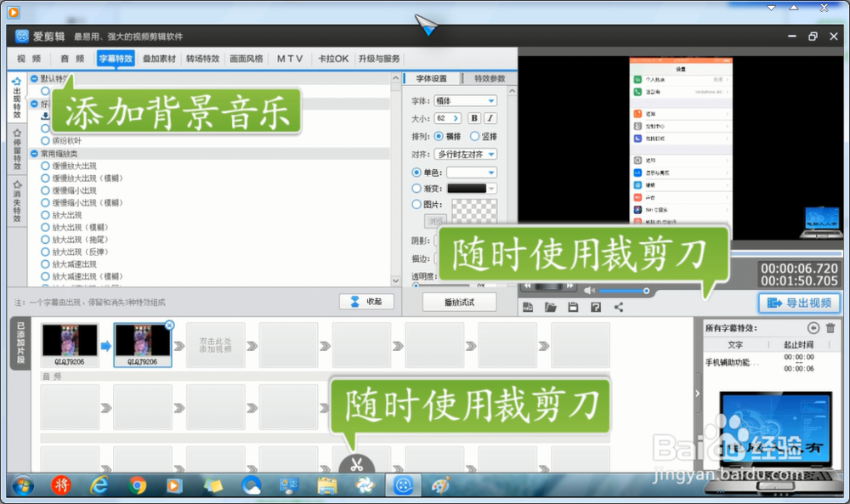This screenshot has width=850, height=504.
Task: Select 竖排 vertical text arrangement
Action: click(474, 136)
